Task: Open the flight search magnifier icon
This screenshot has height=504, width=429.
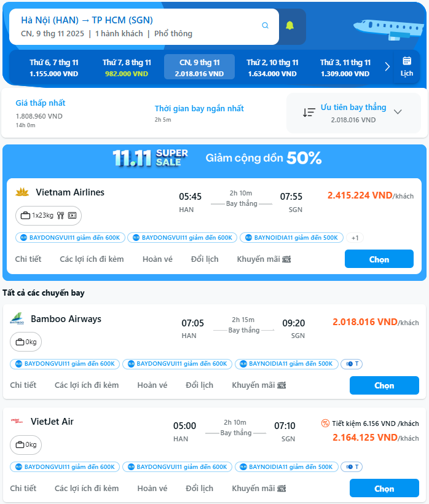Action: coord(266,26)
